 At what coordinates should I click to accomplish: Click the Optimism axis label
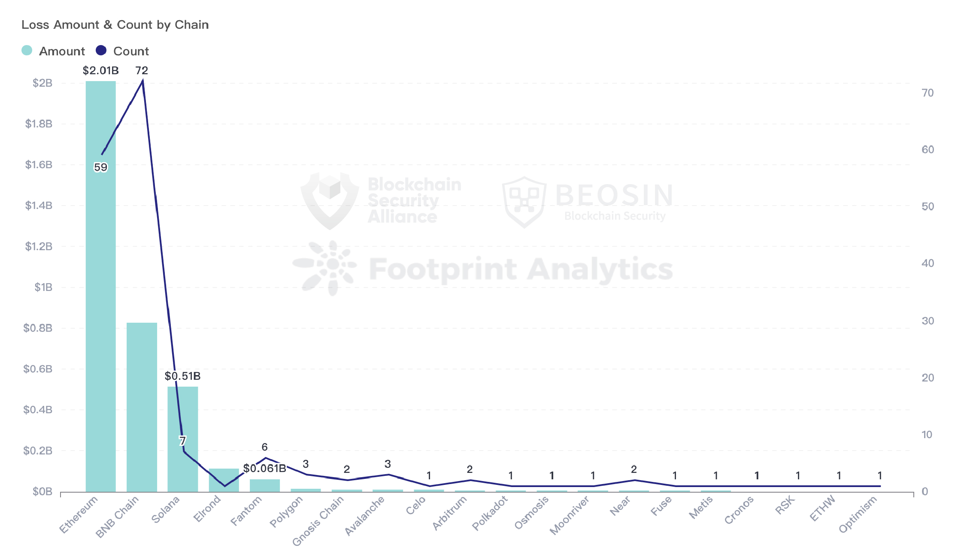tap(858, 514)
